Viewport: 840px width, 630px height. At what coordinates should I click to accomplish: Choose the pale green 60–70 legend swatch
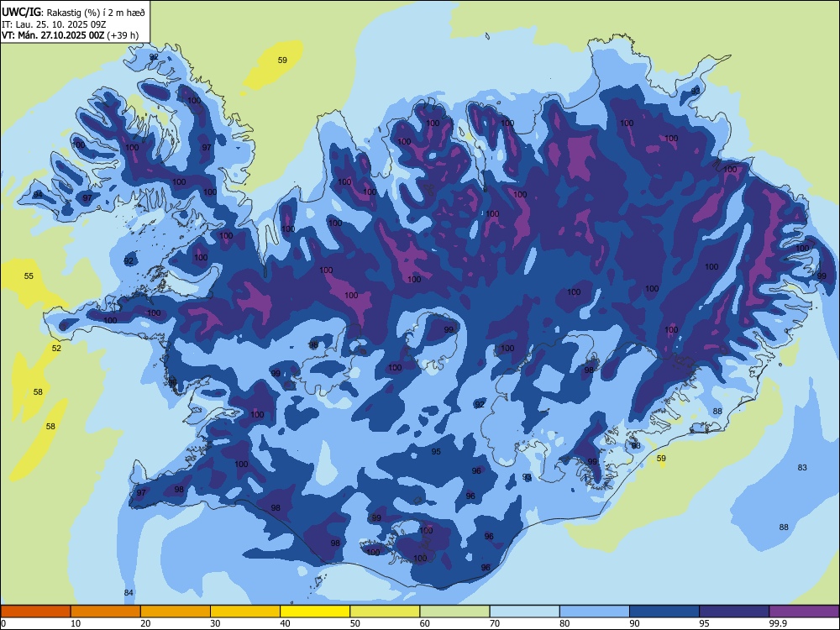[454, 612]
